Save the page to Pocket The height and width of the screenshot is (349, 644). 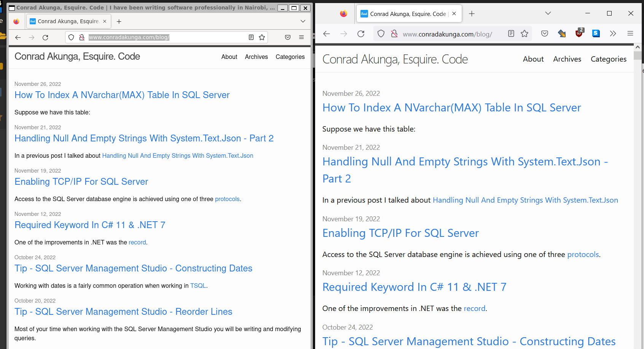pyautogui.click(x=544, y=33)
